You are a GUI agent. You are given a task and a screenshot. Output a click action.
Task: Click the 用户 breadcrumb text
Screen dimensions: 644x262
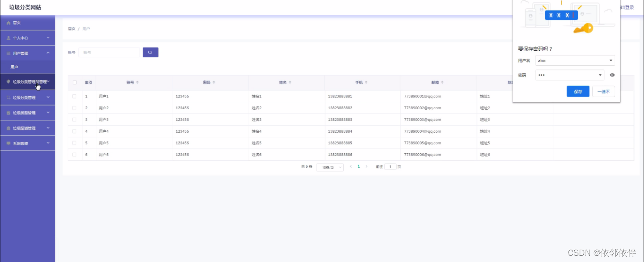pyautogui.click(x=86, y=29)
